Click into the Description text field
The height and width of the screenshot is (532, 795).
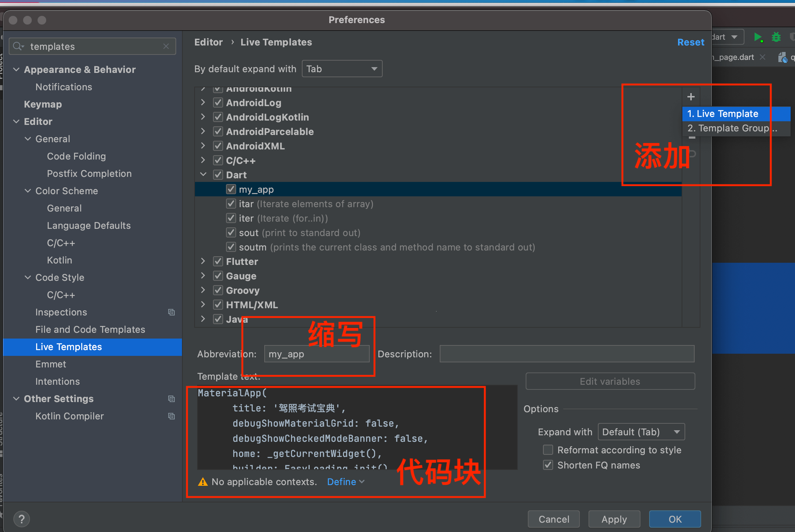coord(566,354)
